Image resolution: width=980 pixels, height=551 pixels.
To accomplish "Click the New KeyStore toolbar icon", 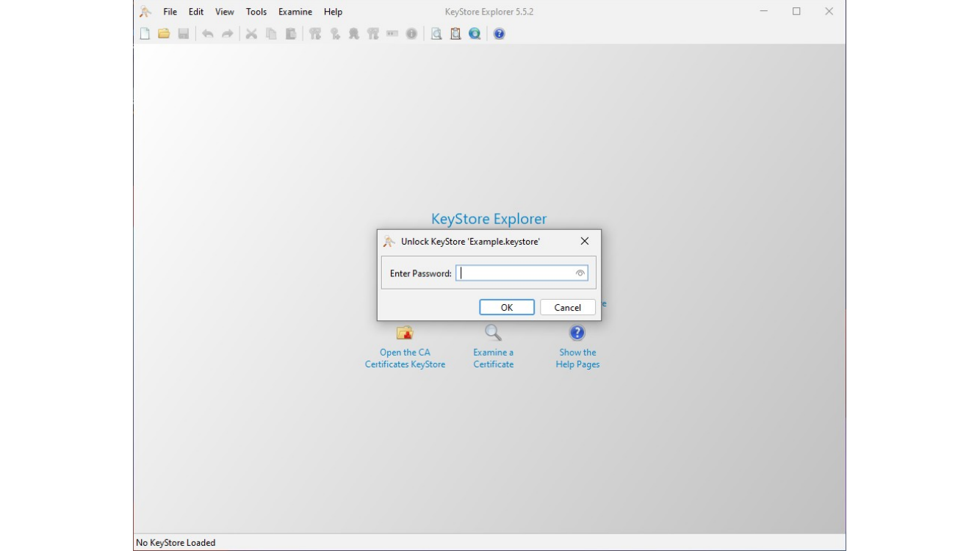I will pyautogui.click(x=145, y=34).
